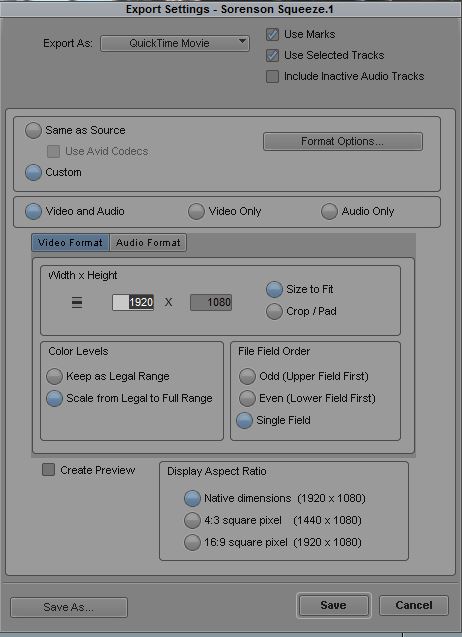
Task: Select Keep as Legal Range
Action: [54, 376]
